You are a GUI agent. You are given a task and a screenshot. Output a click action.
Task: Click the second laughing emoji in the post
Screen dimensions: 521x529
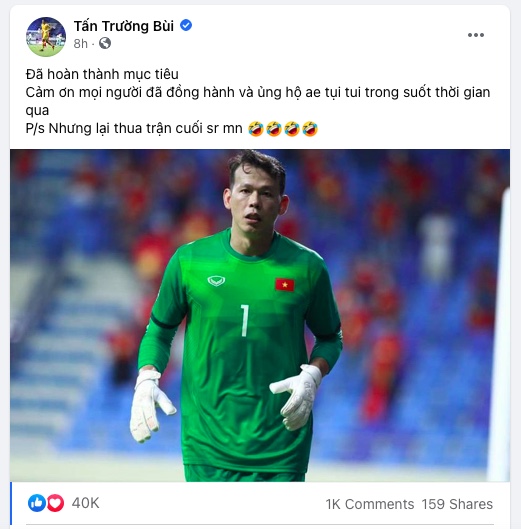tap(274, 129)
